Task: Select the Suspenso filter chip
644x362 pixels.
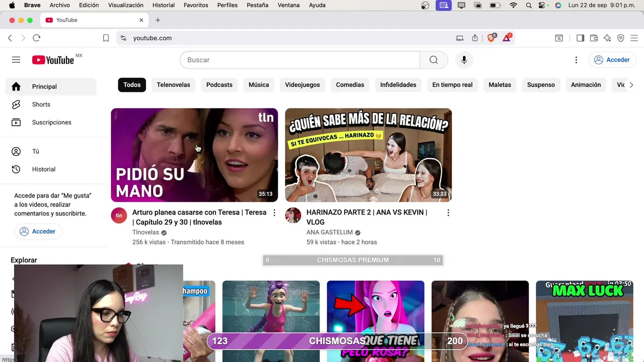Action: pyautogui.click(x=541, y=85)
